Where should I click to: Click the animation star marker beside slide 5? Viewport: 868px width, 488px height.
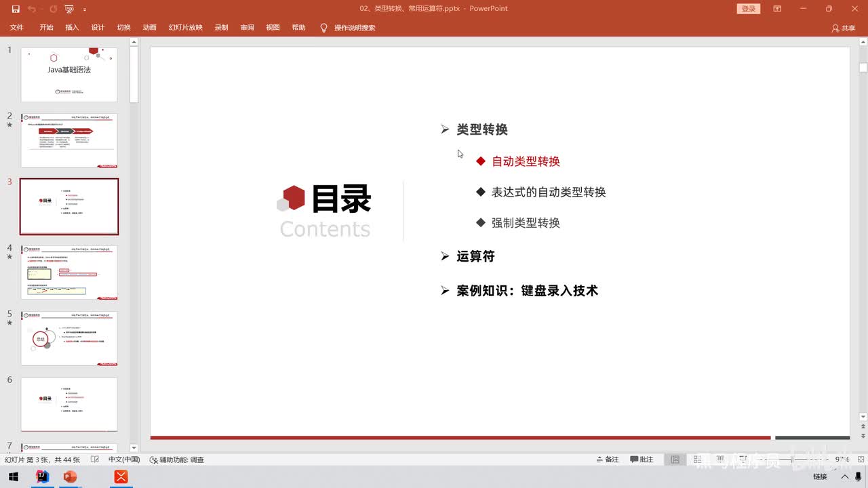click(x=9, y=323)
